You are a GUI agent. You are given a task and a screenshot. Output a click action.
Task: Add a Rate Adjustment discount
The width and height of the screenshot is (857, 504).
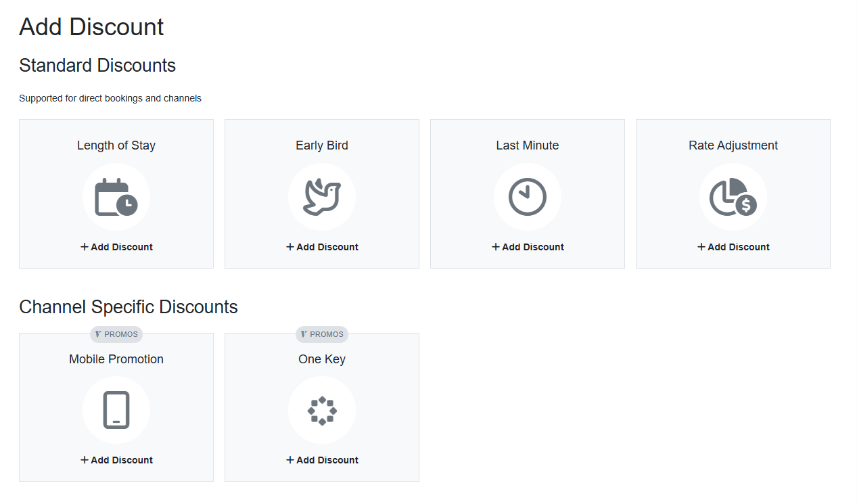click(733, 247)
